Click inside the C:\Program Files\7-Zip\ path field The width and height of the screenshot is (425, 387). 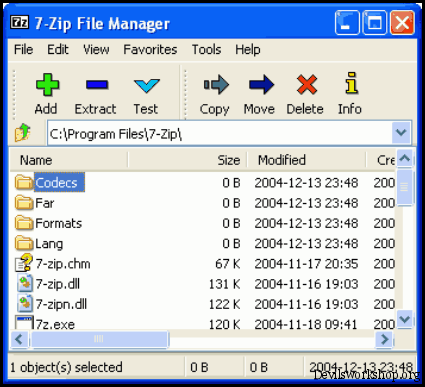[x=219, y=134]
